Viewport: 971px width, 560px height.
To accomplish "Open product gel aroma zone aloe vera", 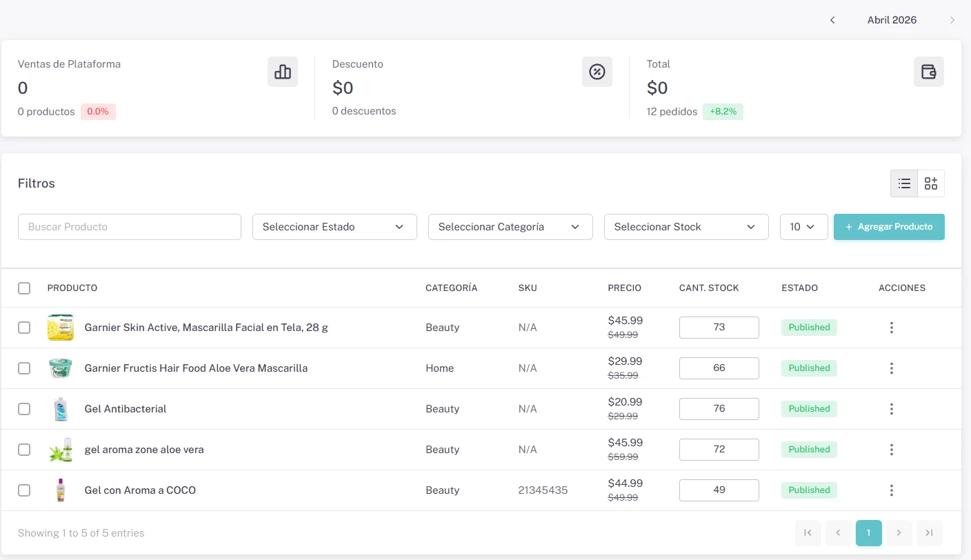I will (144, 450).
